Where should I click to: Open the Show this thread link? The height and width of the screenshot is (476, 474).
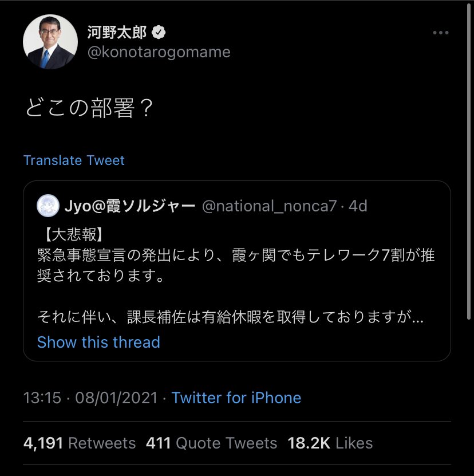click(98, 342)
